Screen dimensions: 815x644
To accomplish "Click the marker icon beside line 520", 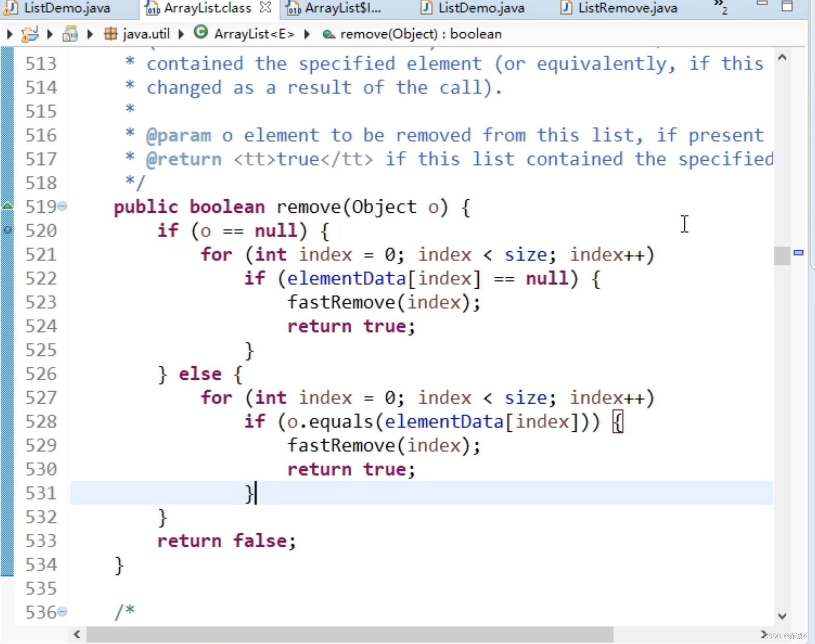I will (x=7, y=229).
